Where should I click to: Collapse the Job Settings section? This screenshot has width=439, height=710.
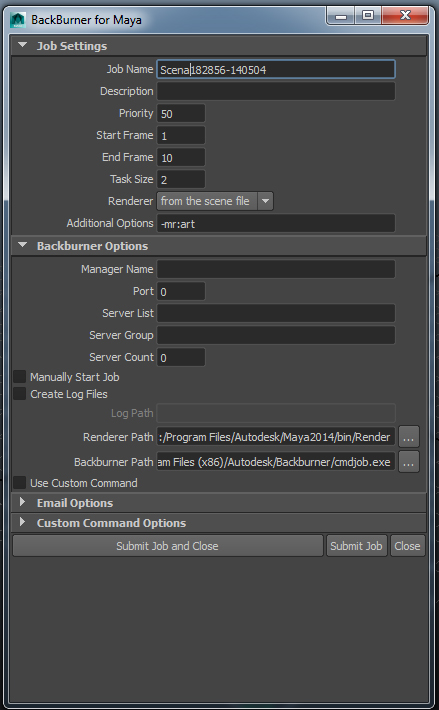tap(22, 45)
